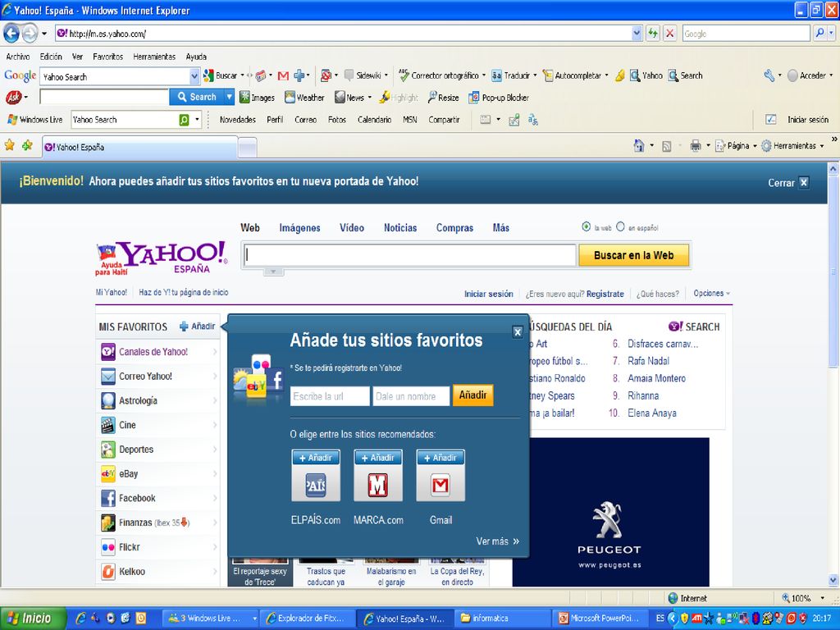840x630 pixels.
Task: Expand the search suggestions arrow below searchbox
Action: (273, 272)
